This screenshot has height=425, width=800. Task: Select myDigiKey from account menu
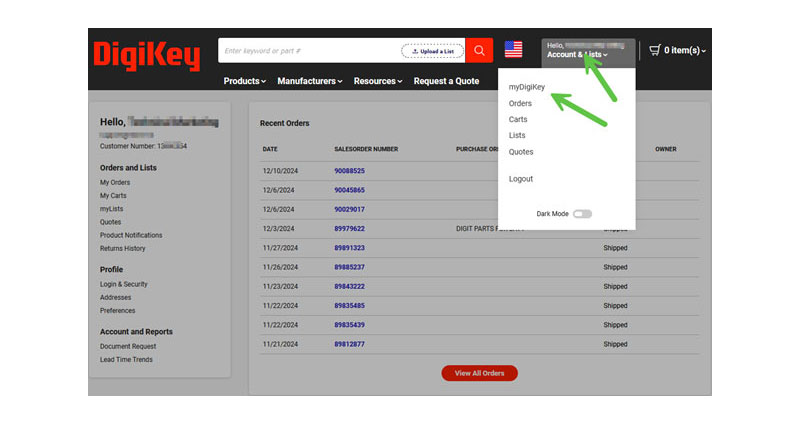(527, 87)
